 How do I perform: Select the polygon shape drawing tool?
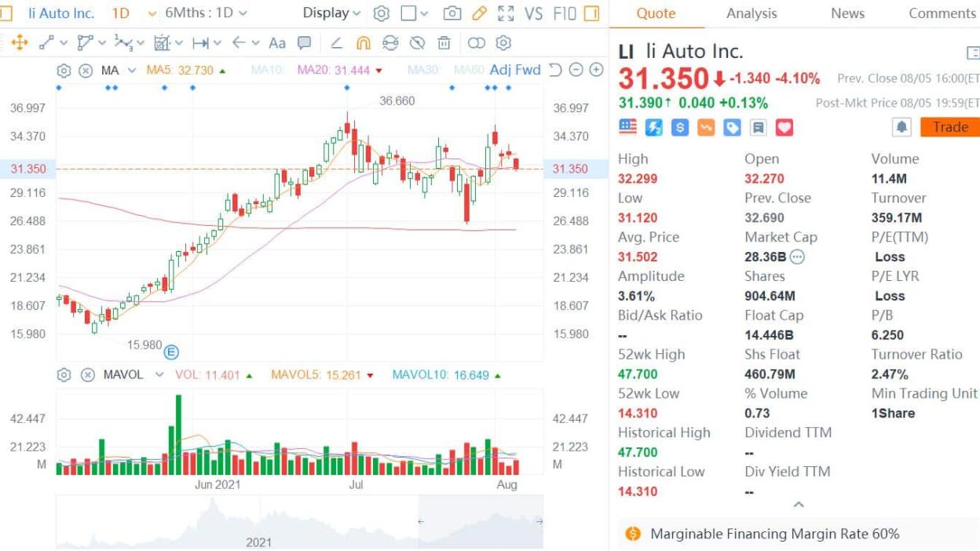point(85,43)
